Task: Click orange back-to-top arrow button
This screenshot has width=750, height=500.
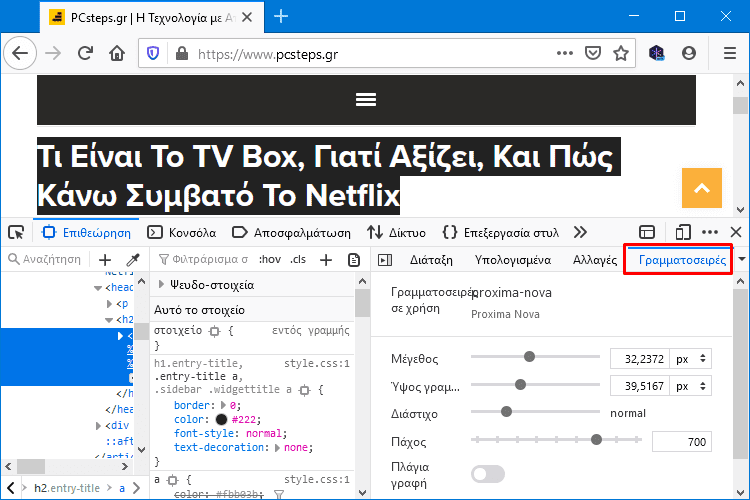Action: (702, 188)
